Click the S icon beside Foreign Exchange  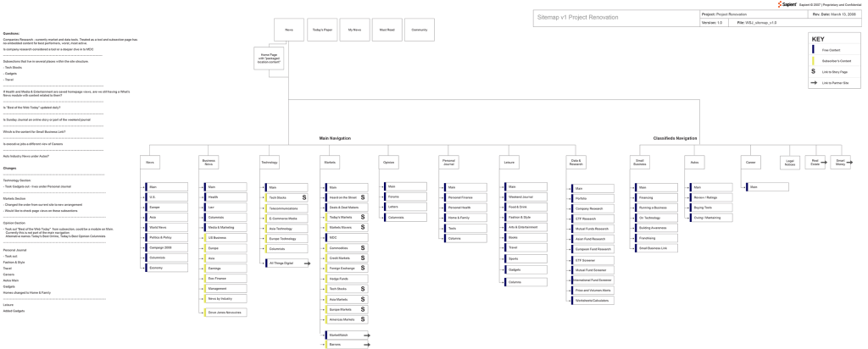[363, 269]
